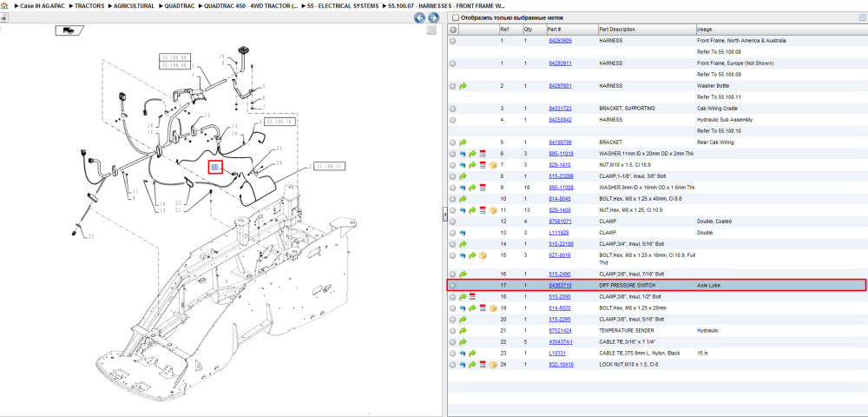Click the Usage column header
This screenshot has width=868, height=417.
click(781, 30)
